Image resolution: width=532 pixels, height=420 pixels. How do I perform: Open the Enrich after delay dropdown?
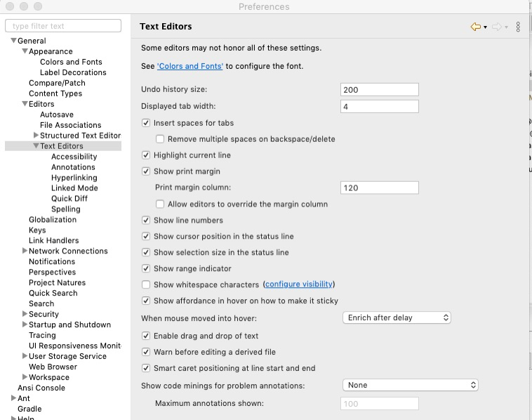pos(397,317)
